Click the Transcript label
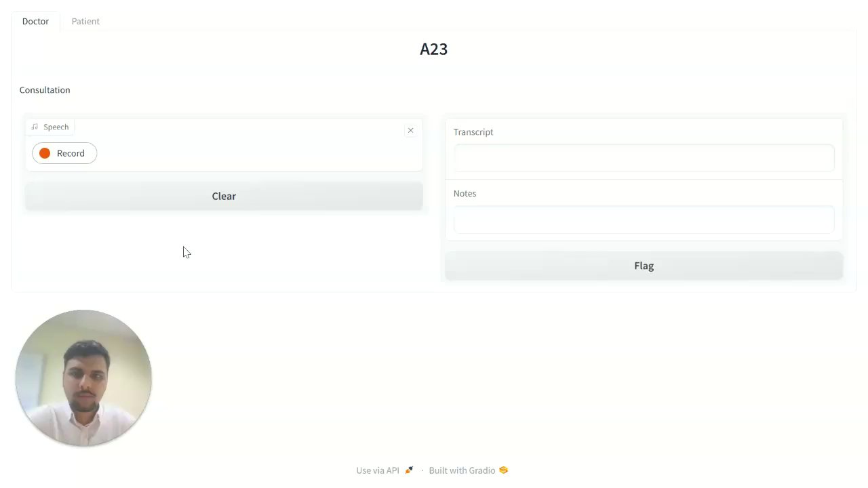This screenshot has width=868, height=488. tap(473, 132)
